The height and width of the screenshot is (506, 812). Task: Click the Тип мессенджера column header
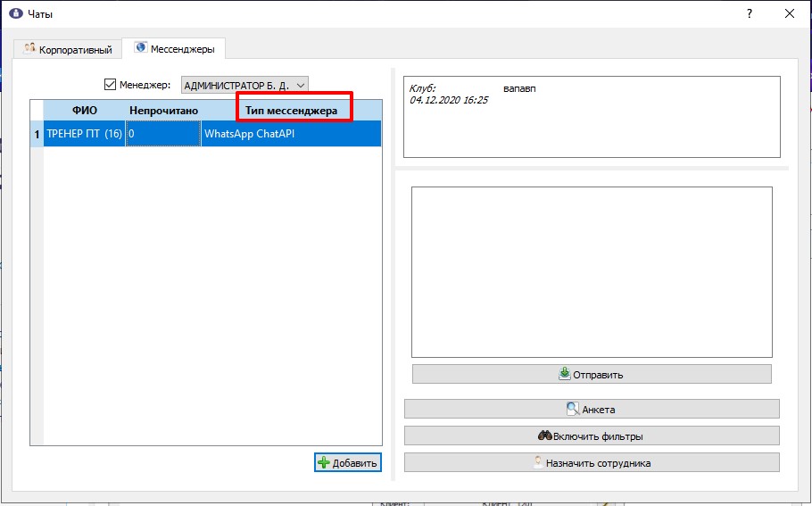click(x=291, y=111)
